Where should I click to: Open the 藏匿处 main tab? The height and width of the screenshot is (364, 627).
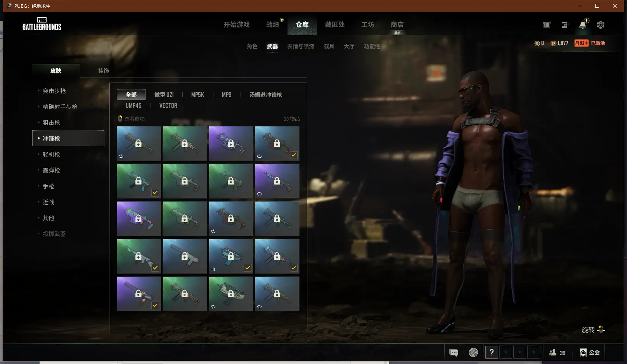[335, 24]
